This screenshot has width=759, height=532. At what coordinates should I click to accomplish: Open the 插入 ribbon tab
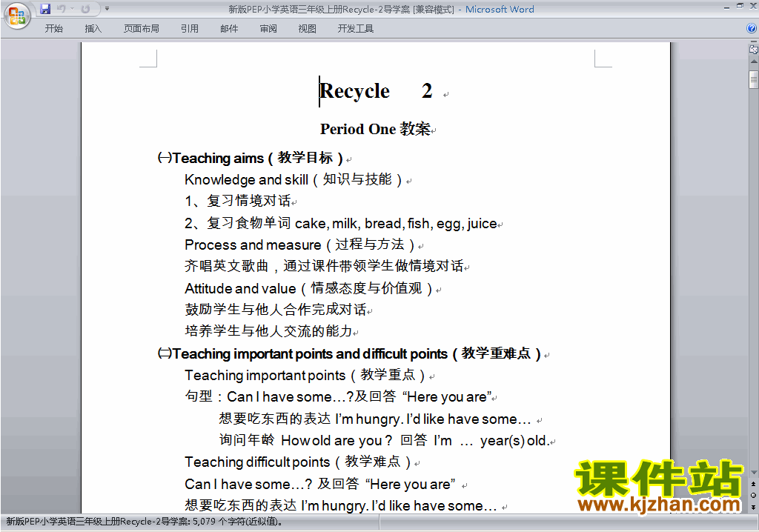(93, 29)
